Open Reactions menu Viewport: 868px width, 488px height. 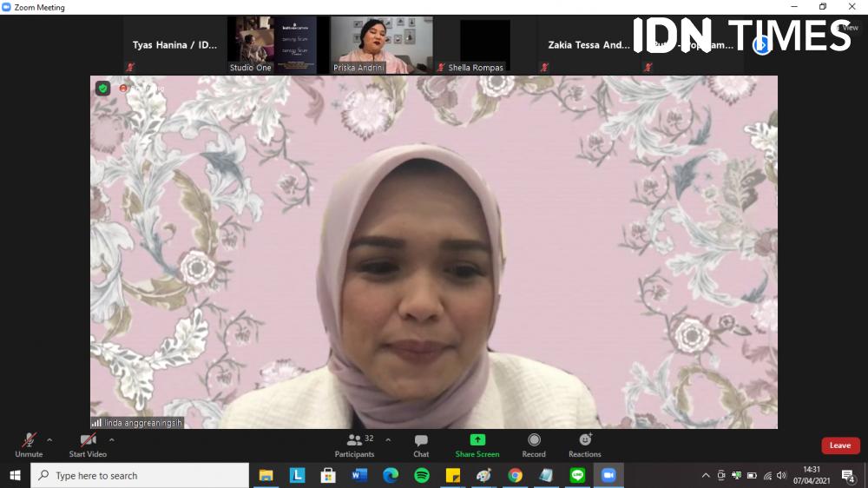click(x=584, y=445)
